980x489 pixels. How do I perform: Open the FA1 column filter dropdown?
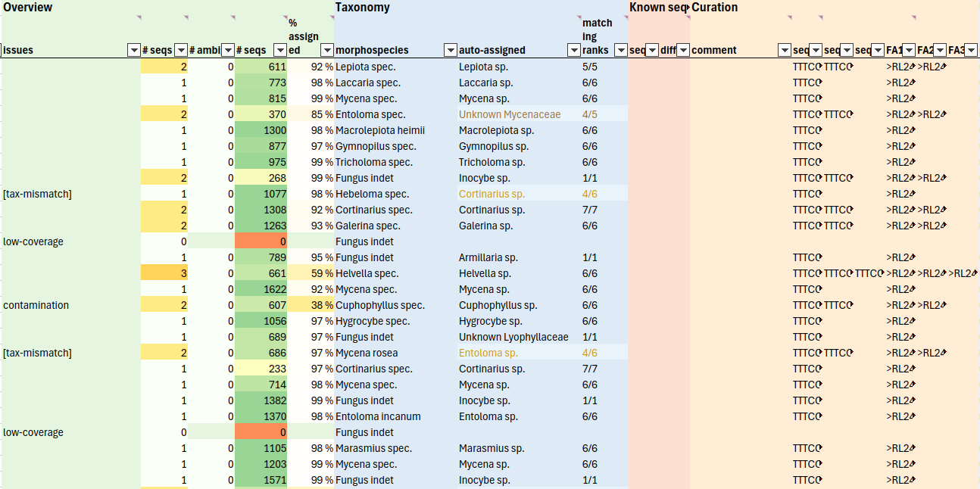click(x=910, y=51)
